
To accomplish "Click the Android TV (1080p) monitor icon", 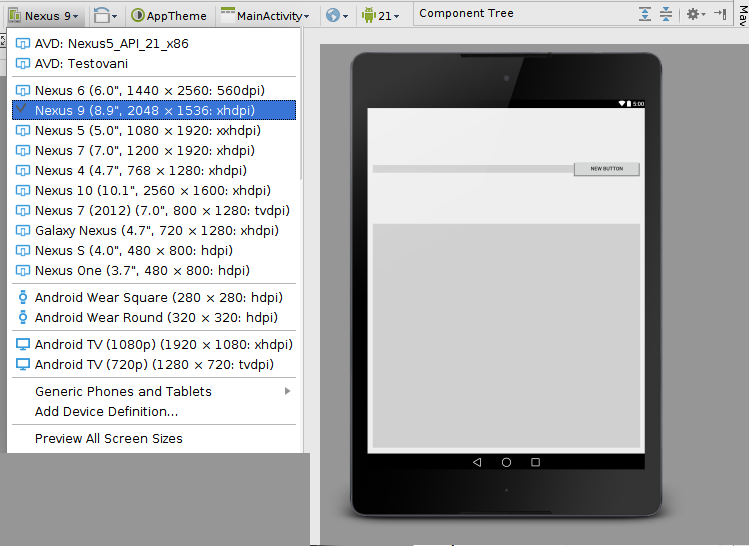I will 22,344.
